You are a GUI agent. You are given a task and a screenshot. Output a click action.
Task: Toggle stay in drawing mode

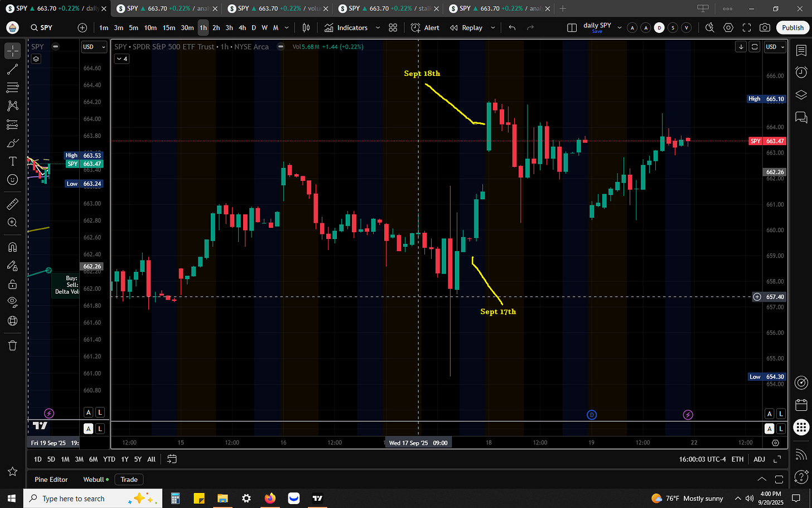click(x=12, y=266)
